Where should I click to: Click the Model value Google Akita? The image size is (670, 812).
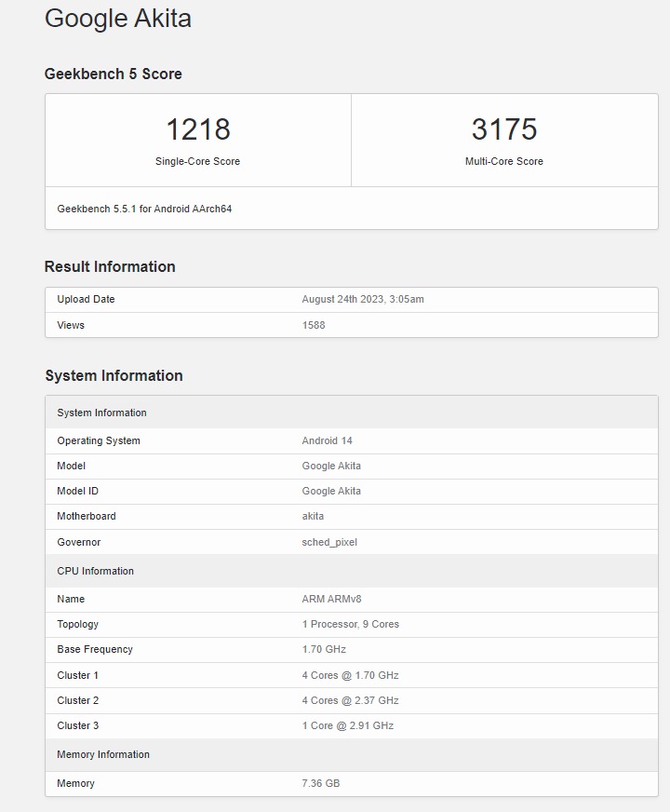(331, 466)
